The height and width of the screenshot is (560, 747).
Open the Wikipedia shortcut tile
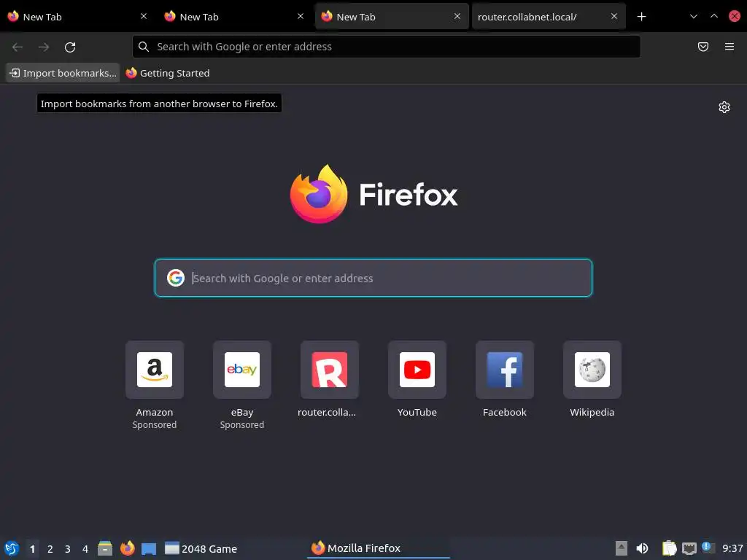[592, 370]
